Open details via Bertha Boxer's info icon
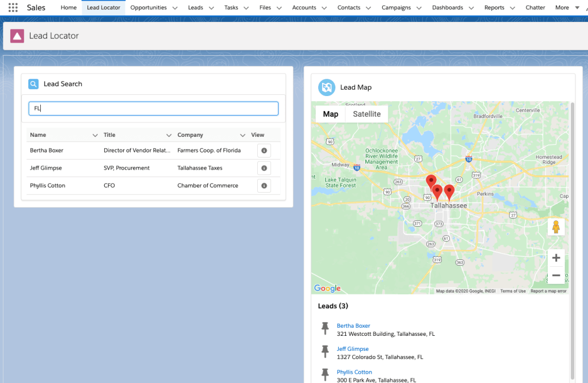The image size is (588, 383). click(x=264, y=150)
